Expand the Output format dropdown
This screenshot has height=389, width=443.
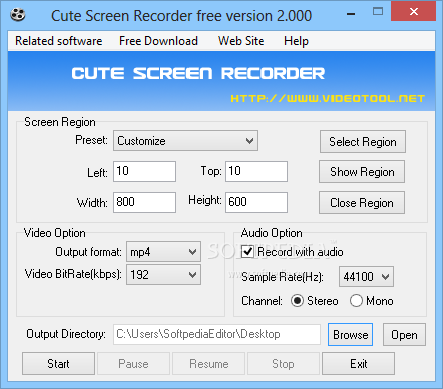coord(163,252)
